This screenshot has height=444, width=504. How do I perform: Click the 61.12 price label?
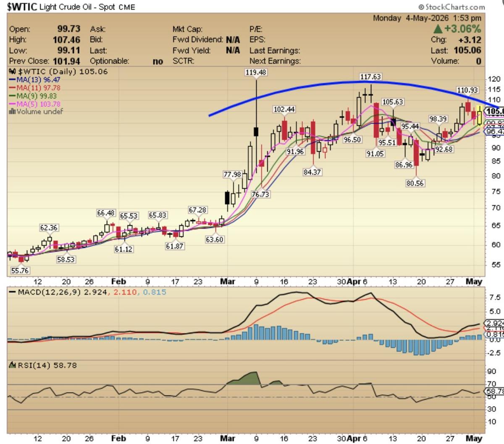(x=123, y=249)
